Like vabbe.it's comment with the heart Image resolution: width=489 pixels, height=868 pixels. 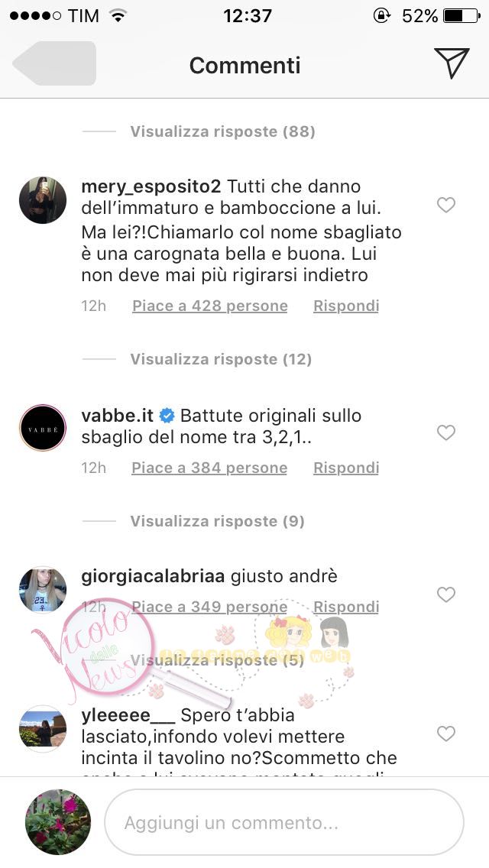click(x=445, y=432)
